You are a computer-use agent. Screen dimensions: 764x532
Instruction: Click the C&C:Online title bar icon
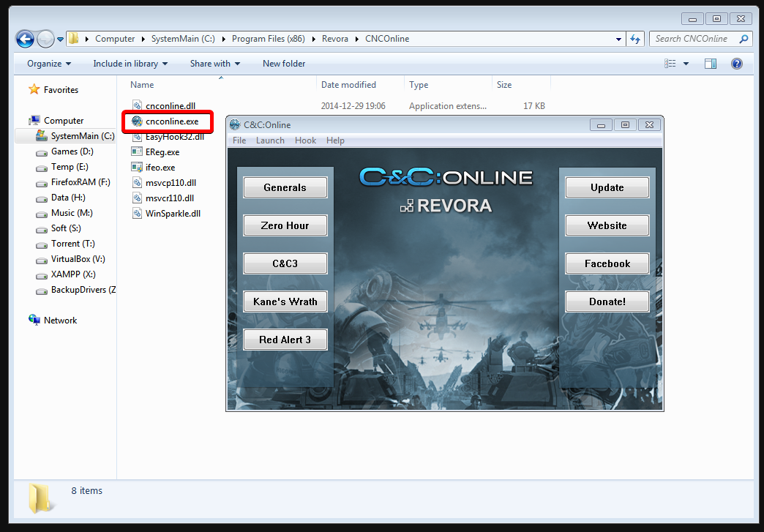[235, 124]
